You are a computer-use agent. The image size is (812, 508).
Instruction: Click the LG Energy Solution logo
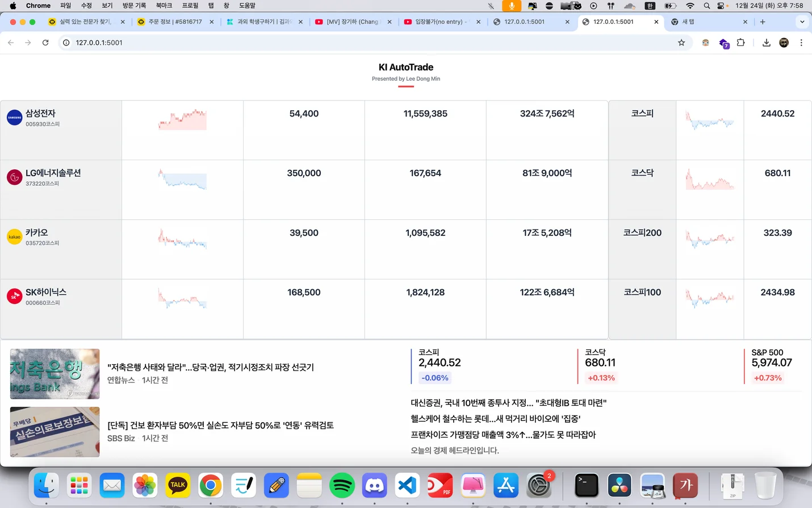pos(14,177)
